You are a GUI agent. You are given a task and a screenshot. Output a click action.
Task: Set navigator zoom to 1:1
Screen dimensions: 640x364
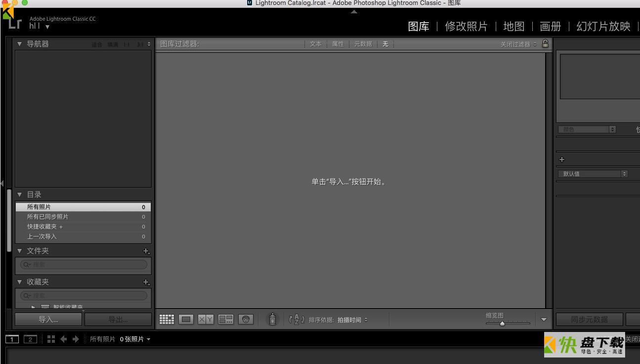pos(127,45)
